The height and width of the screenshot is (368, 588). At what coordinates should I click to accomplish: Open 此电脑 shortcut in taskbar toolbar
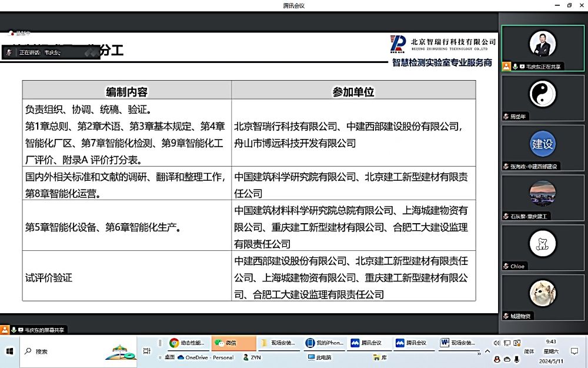pyautogui.click(x=319, y=357)
